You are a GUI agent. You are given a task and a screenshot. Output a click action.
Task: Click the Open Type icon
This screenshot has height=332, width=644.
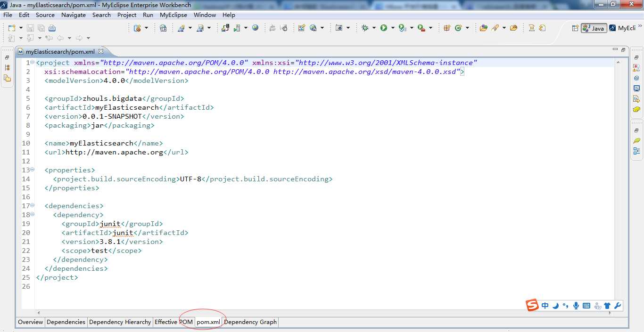484,28
